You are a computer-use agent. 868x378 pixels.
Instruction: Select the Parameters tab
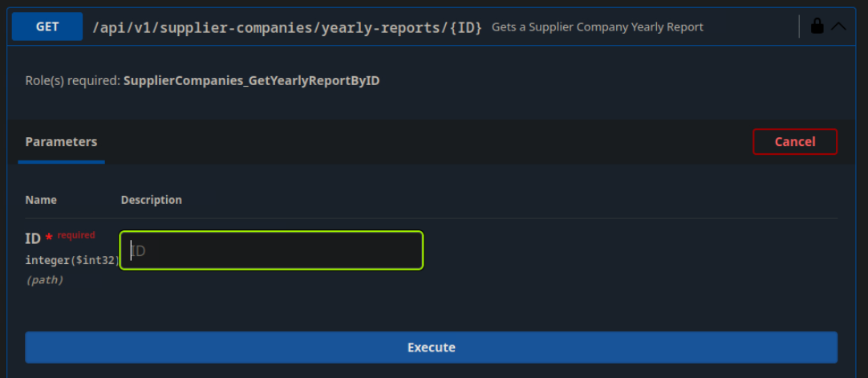pos(61,142)
